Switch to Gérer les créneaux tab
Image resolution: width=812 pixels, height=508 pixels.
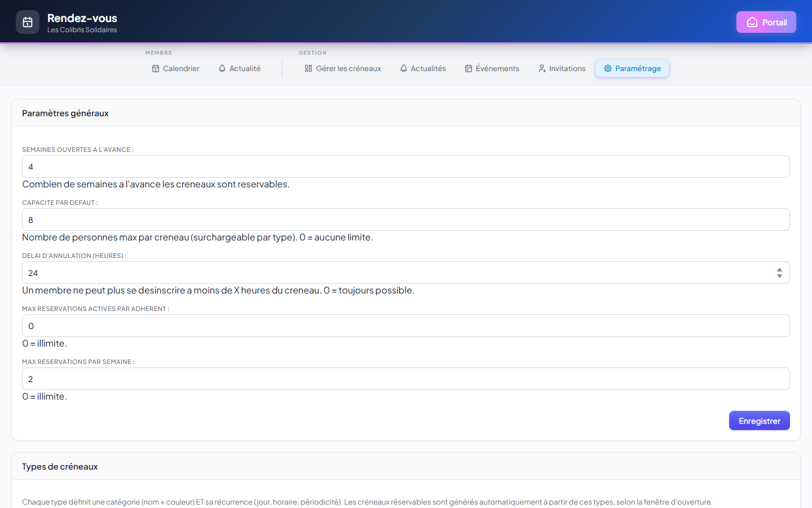(x=343, y=68)
